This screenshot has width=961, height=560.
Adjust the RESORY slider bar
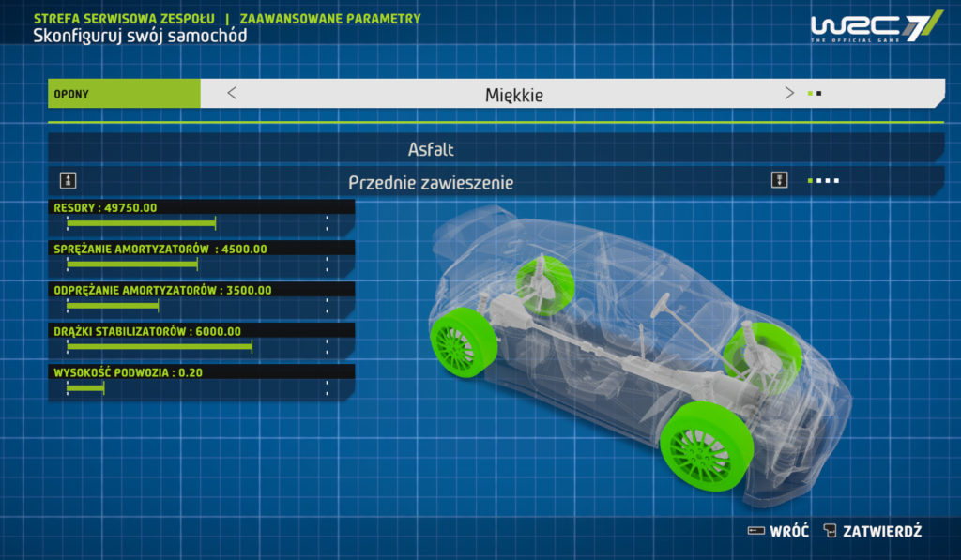[197, 223]
